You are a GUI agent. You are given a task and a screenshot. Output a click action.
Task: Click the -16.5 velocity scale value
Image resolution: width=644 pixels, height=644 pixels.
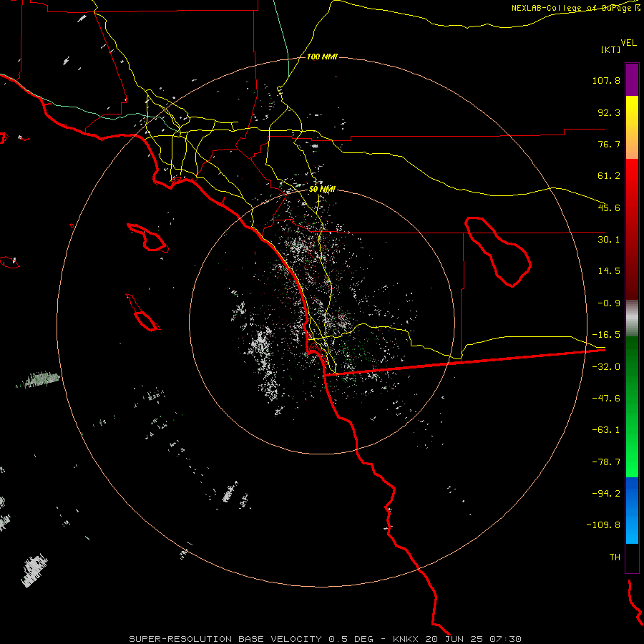click(x=606, y=335)
